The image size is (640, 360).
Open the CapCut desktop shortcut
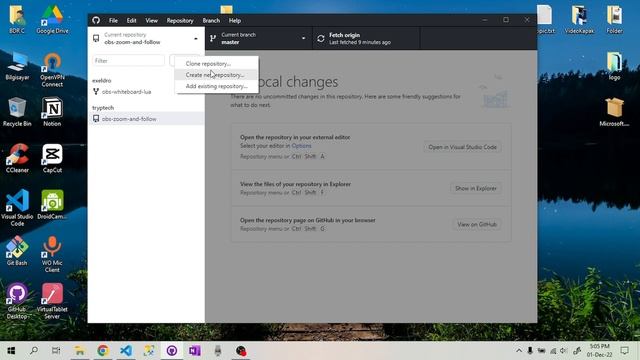tap(52, 159)
